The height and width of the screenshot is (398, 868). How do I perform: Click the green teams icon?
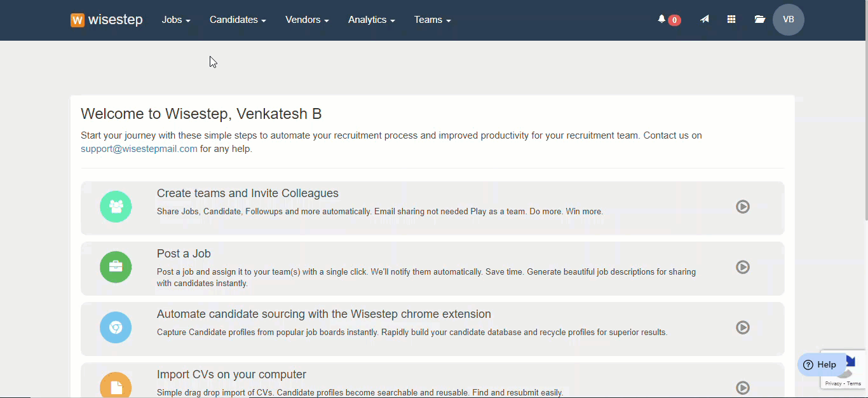tap(116, 207)
